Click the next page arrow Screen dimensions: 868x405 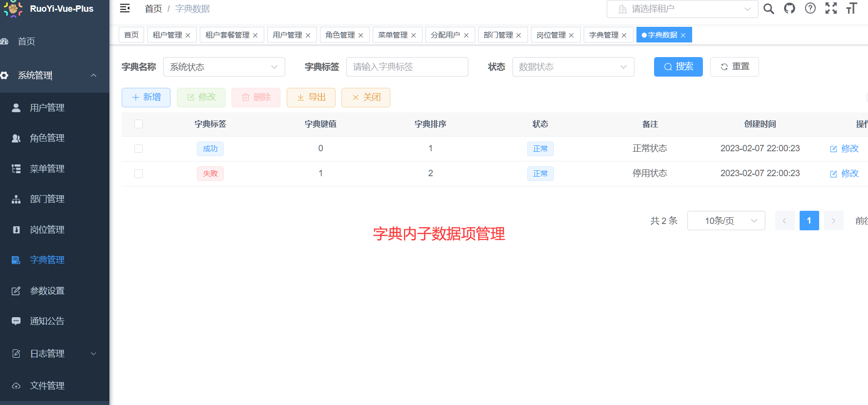click(x=833, y=221)
